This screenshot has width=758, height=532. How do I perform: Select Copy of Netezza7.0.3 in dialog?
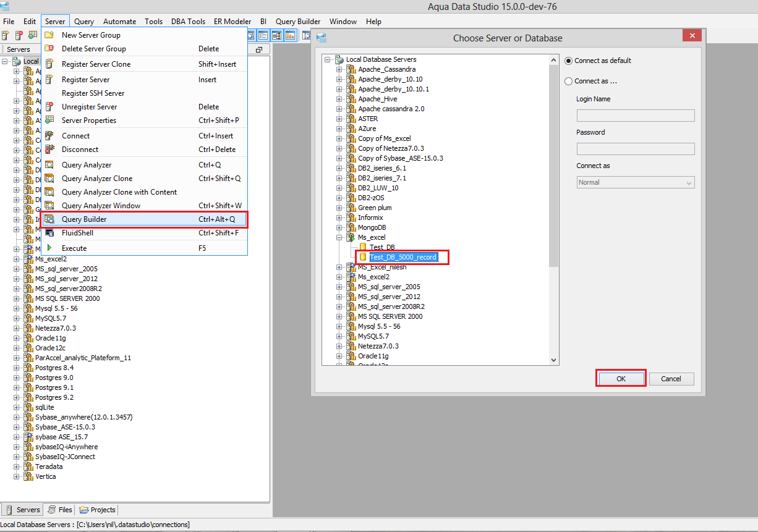tap(391, 148)
